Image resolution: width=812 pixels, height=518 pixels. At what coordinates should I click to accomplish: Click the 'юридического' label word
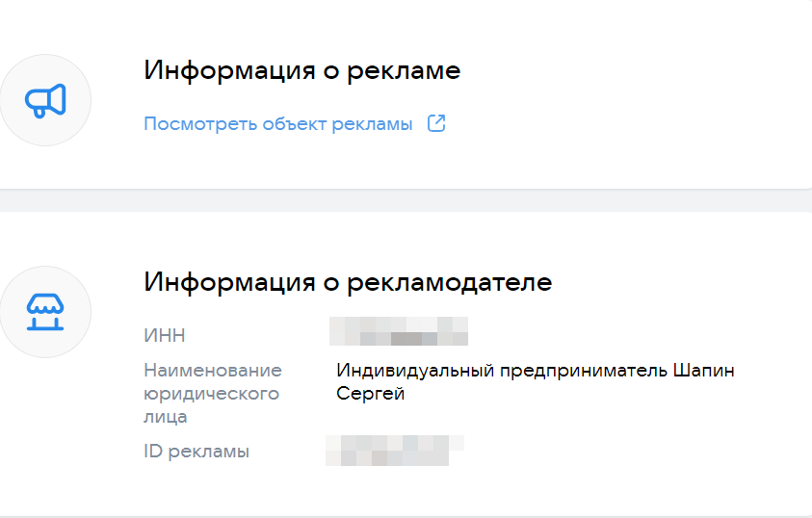[211, 393]
